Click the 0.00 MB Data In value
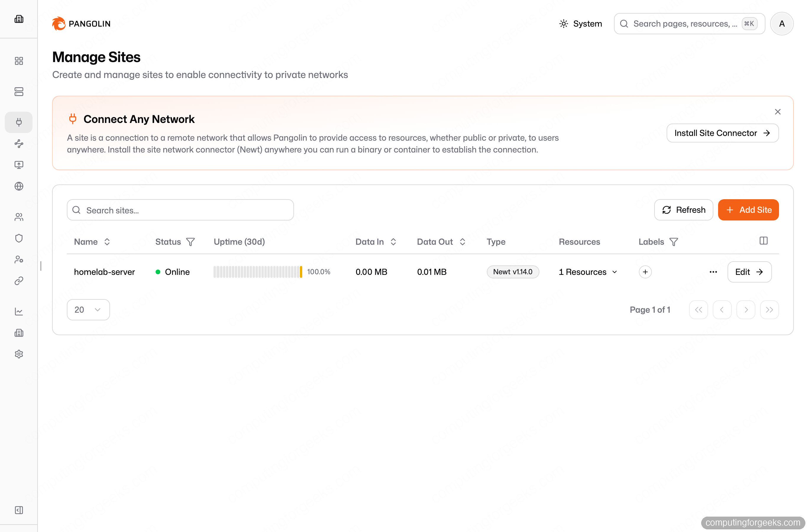Image resolution: width=808 pixels, height=532 pixels. tap(371, 272)
